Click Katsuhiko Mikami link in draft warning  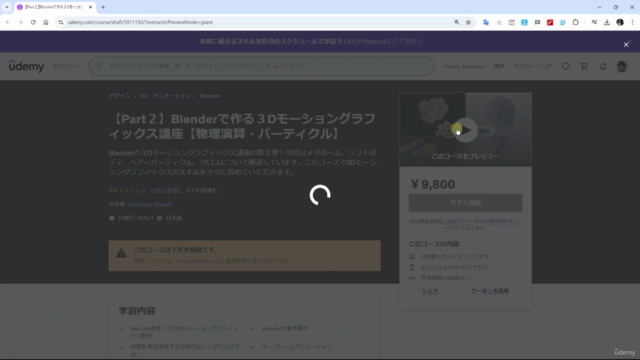point(198,261)
